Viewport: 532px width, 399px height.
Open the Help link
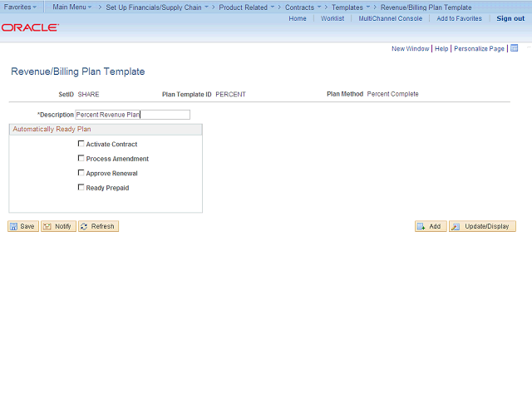[441, 48]
